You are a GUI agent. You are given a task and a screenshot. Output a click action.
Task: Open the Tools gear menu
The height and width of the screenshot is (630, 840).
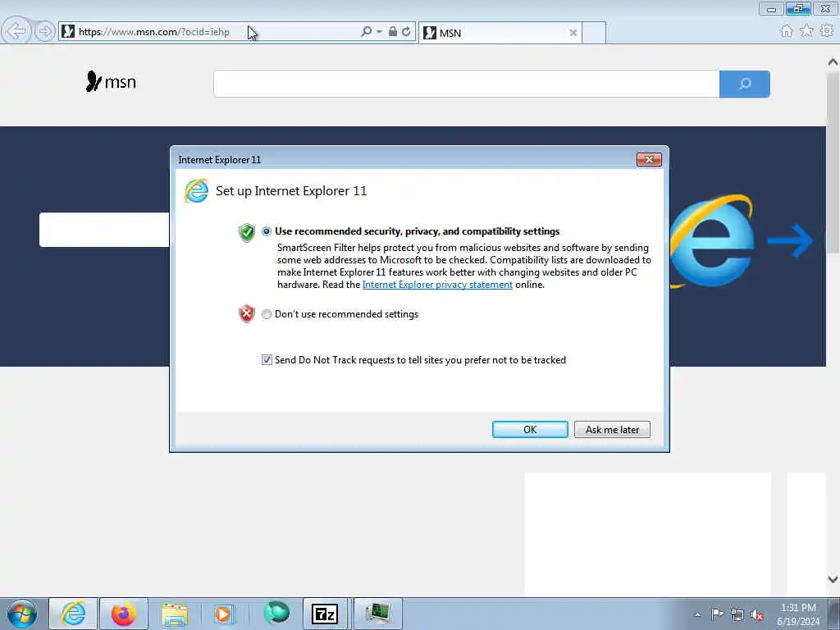click(827, 31)
